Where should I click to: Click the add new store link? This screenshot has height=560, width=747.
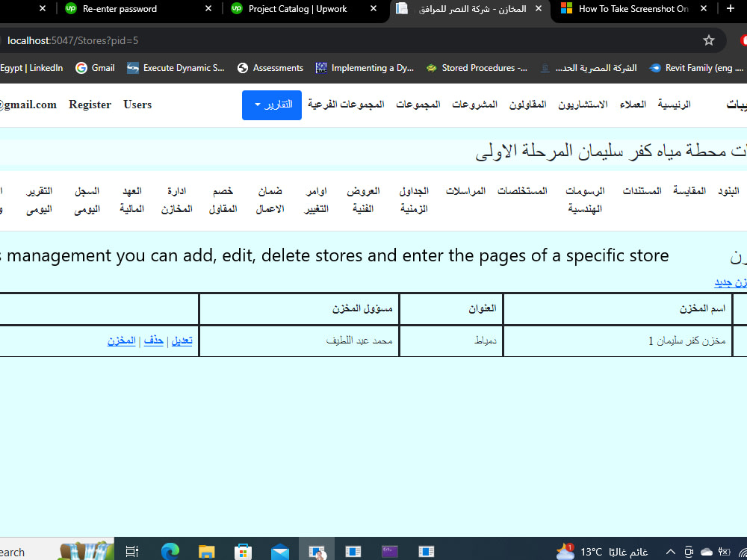[x=731, y=283]
